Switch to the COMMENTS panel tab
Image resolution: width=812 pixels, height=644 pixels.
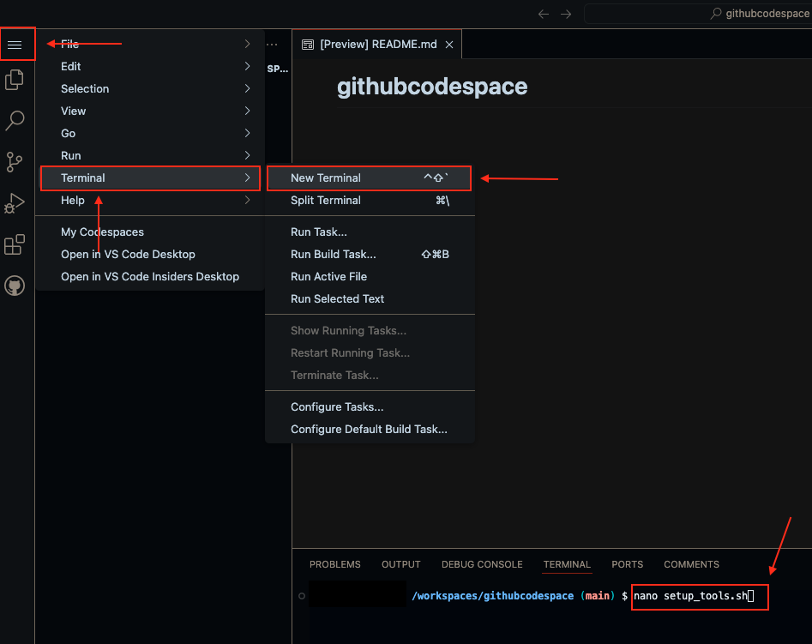(691, 564)
